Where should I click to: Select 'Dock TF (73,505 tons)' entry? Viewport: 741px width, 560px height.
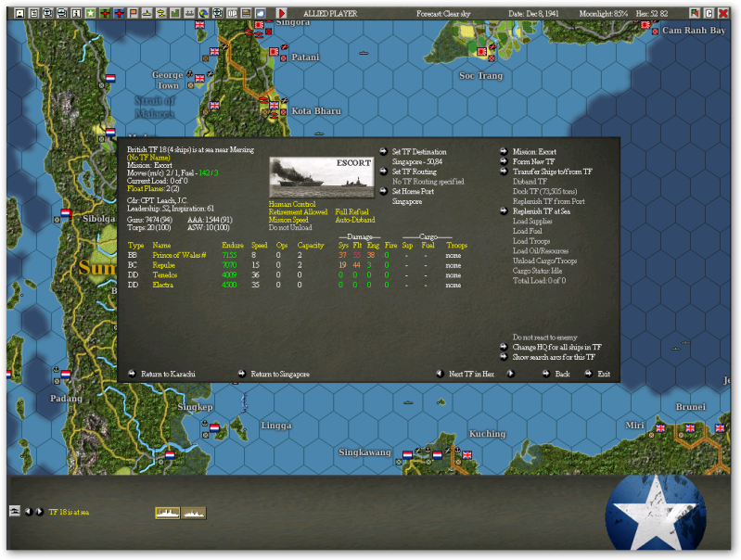click(x=545, y=191)
